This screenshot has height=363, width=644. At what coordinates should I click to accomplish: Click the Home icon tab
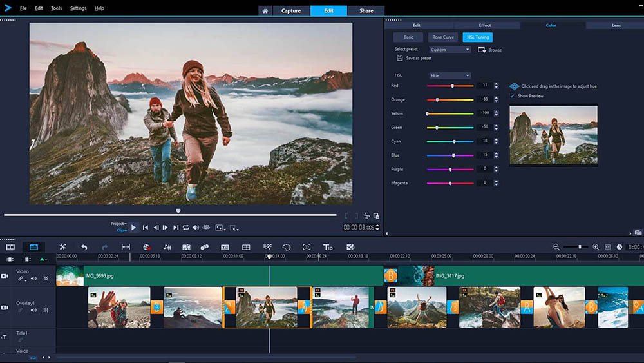[265, 11]
